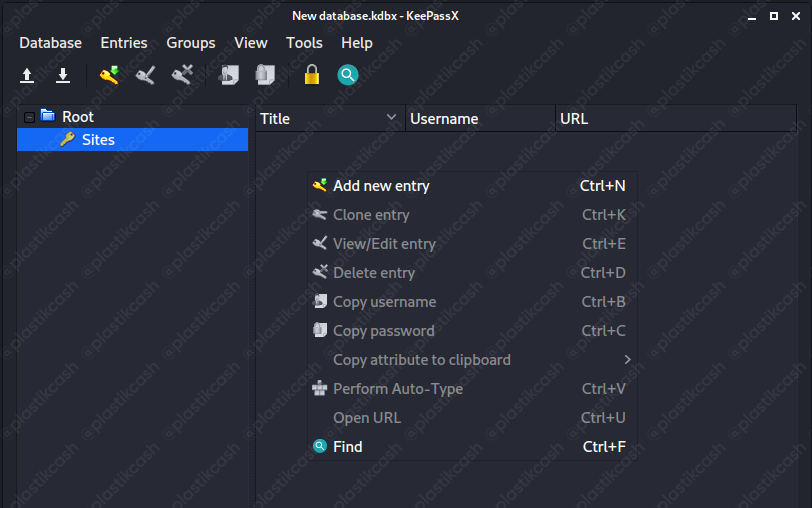This screenshot has height=508, width=812.
Task: Collapse the Root group tree node
Action: tap(30, 118)
